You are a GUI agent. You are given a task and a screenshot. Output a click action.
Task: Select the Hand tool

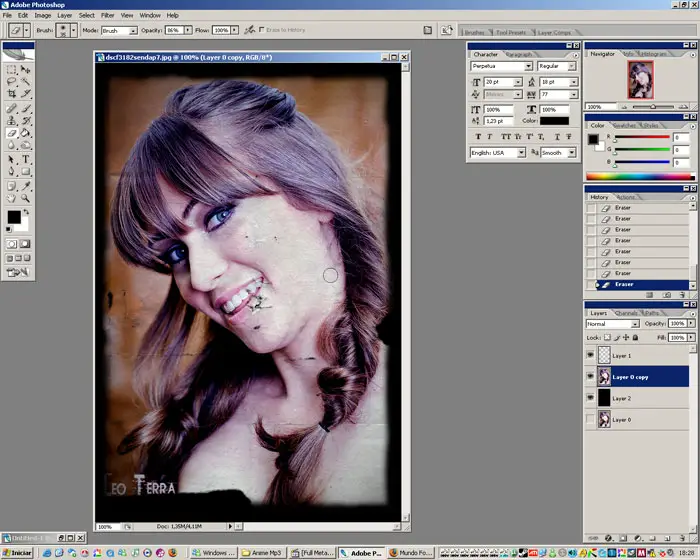[11, 199]
